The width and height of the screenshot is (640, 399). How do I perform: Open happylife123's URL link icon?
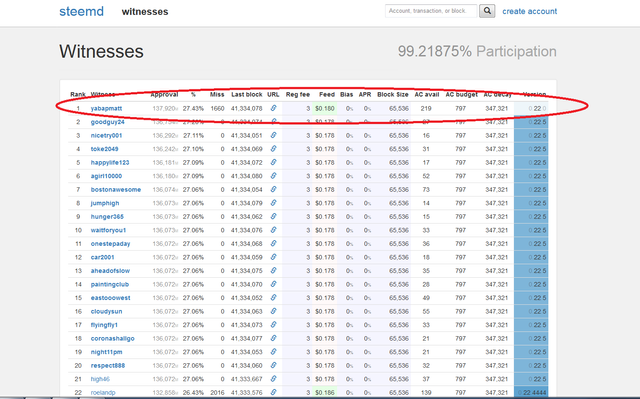273,162
